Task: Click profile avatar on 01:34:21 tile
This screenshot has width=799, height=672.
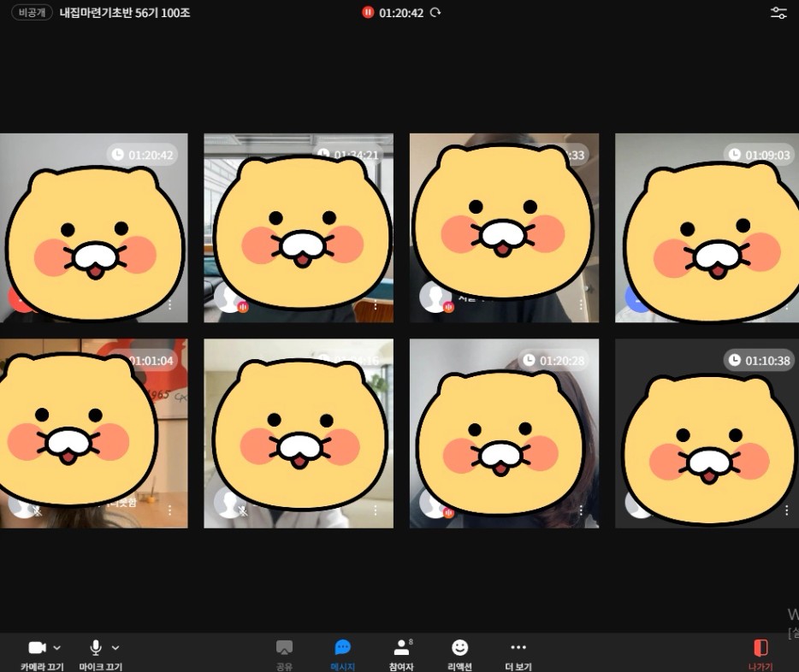Action: pyautogui.click(x=225, y=298)
